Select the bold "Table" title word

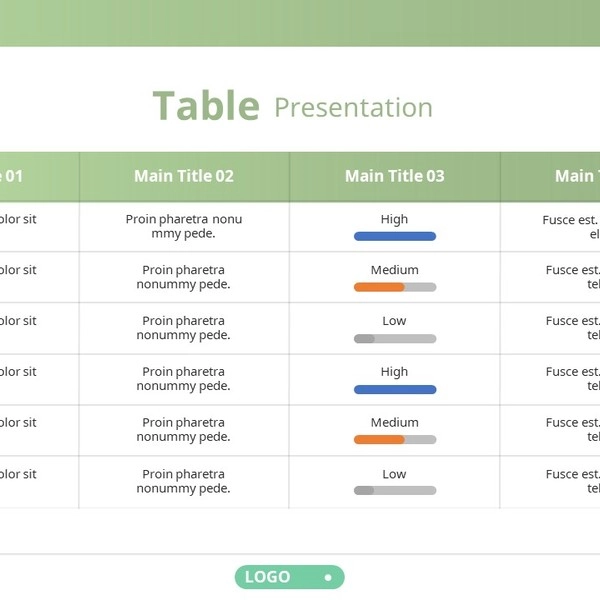(x=206, y=106)
